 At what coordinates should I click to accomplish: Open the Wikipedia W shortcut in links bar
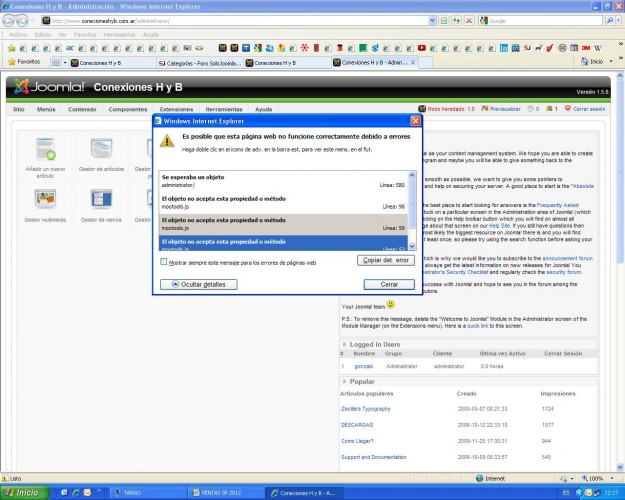click(x=597, y=48)
